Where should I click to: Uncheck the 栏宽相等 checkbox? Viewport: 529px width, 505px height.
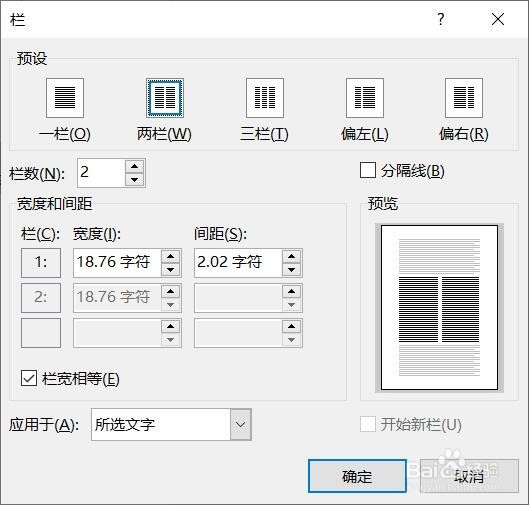pos(29,378)
